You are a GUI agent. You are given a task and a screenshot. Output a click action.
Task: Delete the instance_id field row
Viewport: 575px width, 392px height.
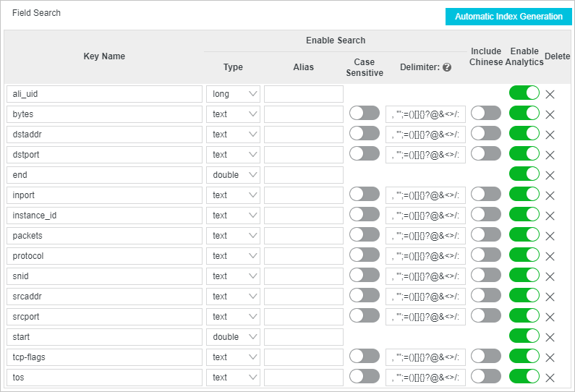(x=550, y=216)
